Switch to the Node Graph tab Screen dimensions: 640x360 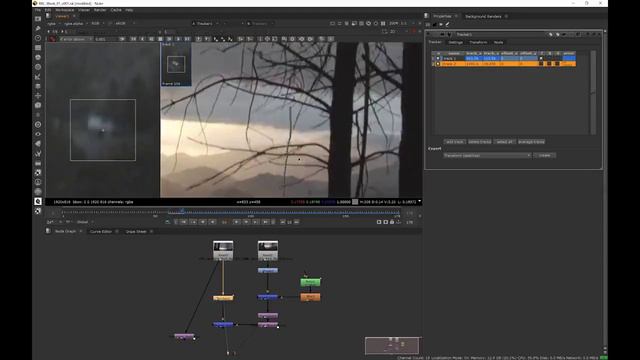point(65,231)
